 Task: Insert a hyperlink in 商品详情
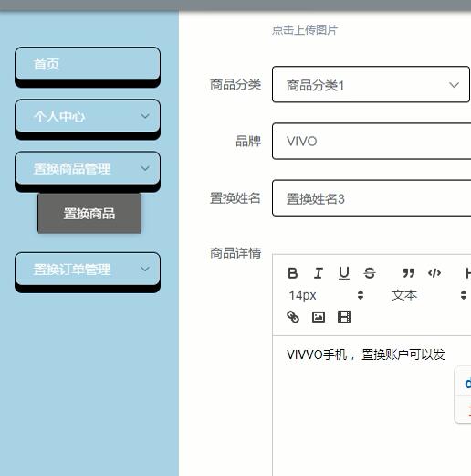[x=293, y=317]
